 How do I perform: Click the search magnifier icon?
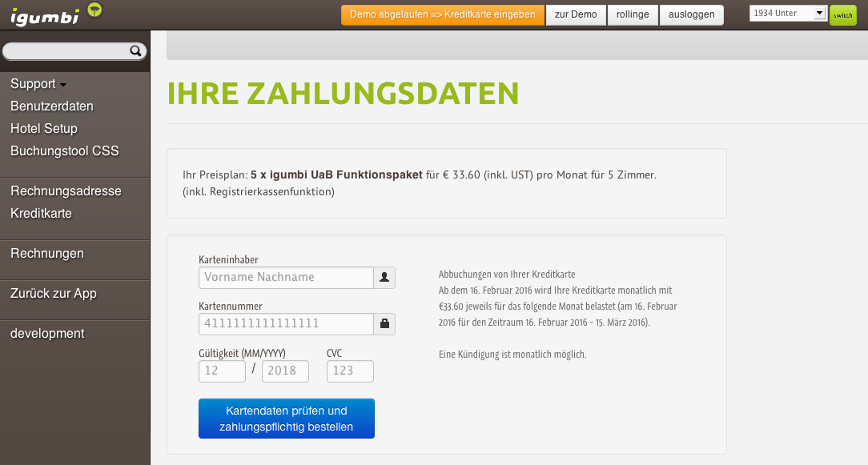pyautogui.click(x=136, y=50)
